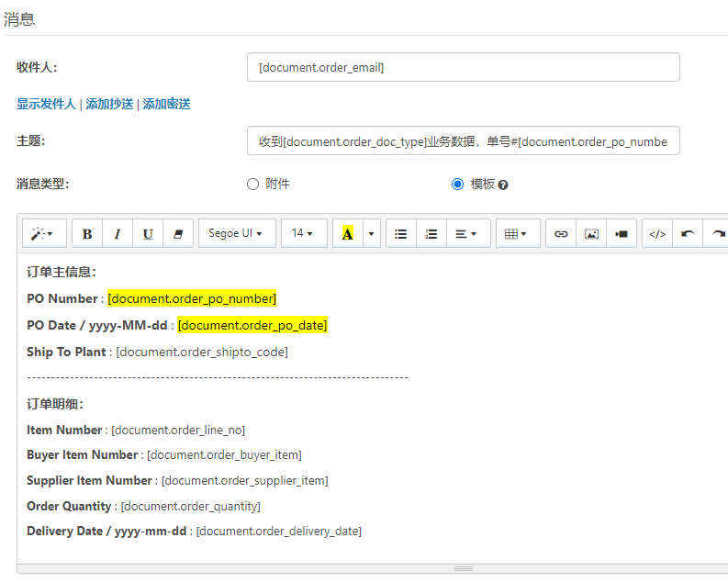Click [document.order_delivery_date] text
Viewport: 728px width, 582px height.
tap(278, 531)
